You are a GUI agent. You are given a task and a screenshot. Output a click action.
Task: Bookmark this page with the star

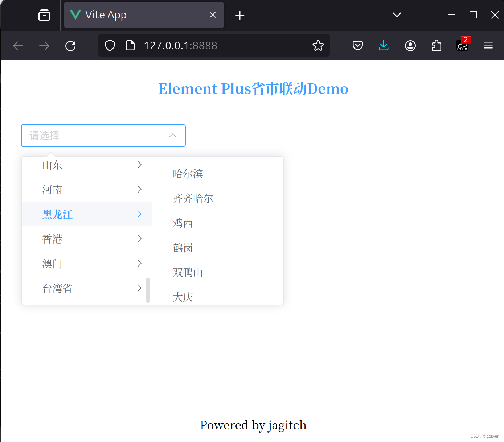(x=318, y=46)
